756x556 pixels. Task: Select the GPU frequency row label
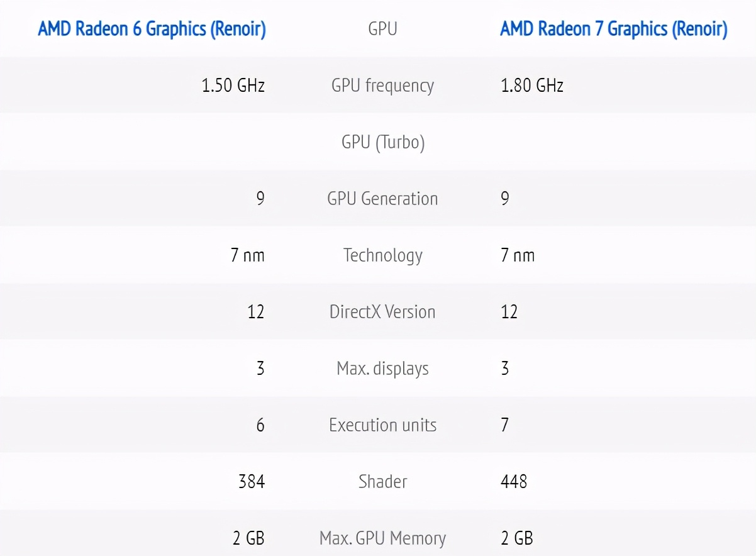tap(382, 86)
